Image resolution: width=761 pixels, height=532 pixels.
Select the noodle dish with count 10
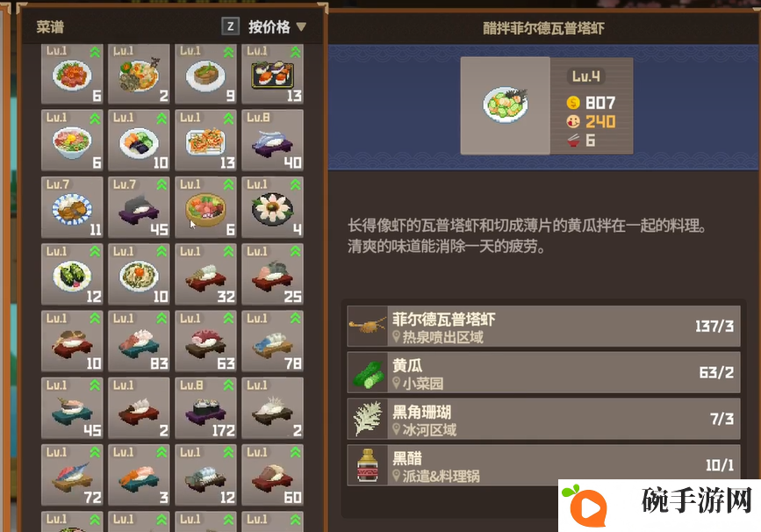pyautogui.click(x=139, y=274)
